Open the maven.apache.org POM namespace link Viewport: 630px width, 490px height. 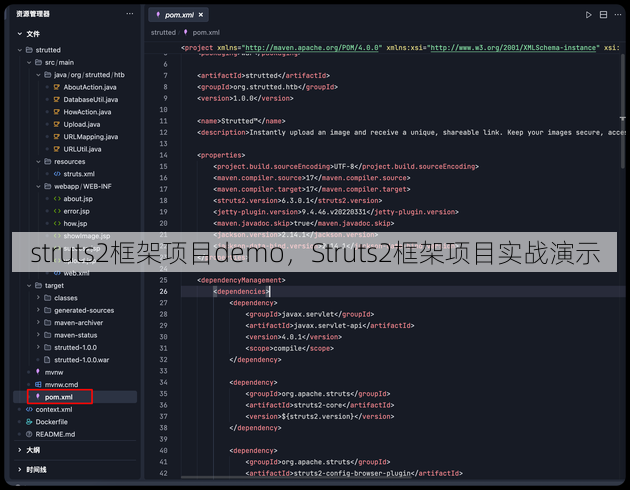coord(312,48)
